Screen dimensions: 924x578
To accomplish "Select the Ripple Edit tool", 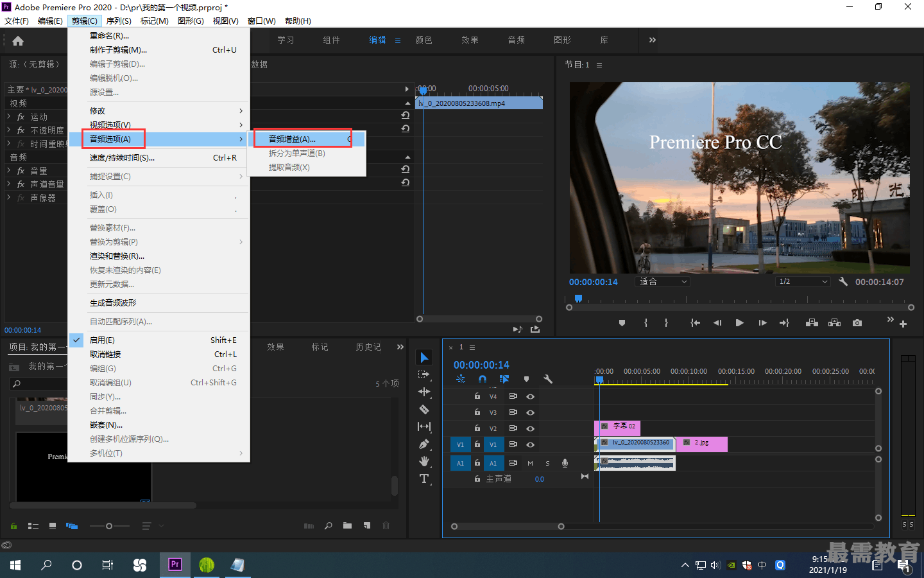I will click(x=424, y=392).
